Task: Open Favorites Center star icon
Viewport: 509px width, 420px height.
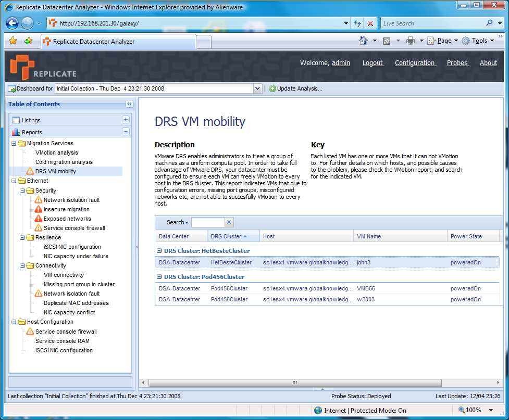Action: [x=13, y=41]
